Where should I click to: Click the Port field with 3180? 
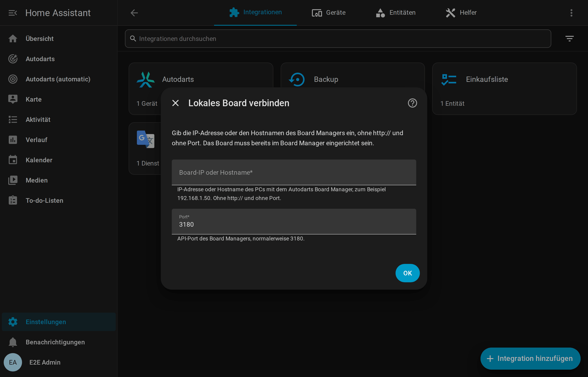pyautogui.click(x=294, y=222)
